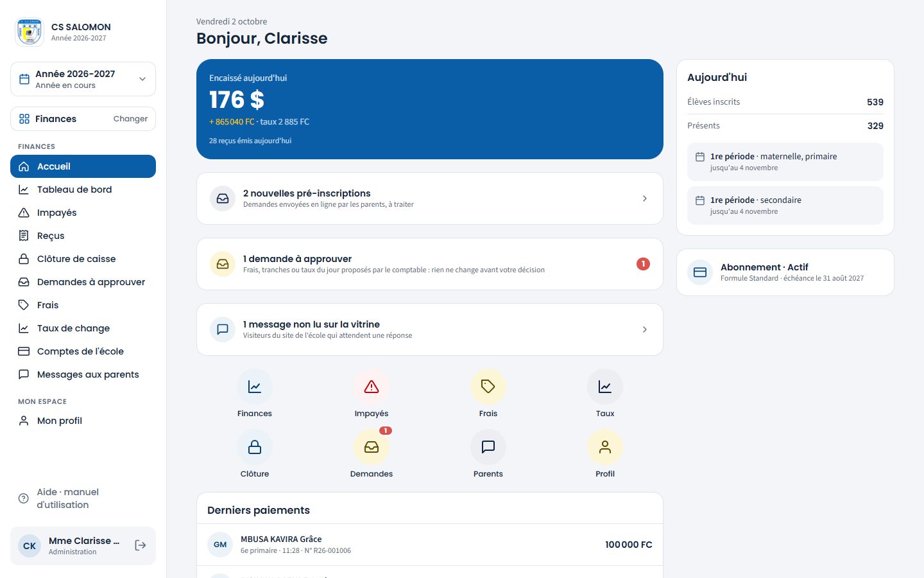924x578 pixels.
Task: Open Reçus in the sidebar menu
Action: 83,236
